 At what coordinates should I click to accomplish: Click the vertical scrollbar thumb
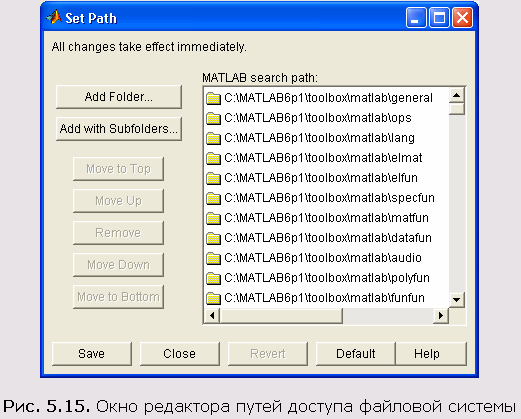[x=457, y=109]
